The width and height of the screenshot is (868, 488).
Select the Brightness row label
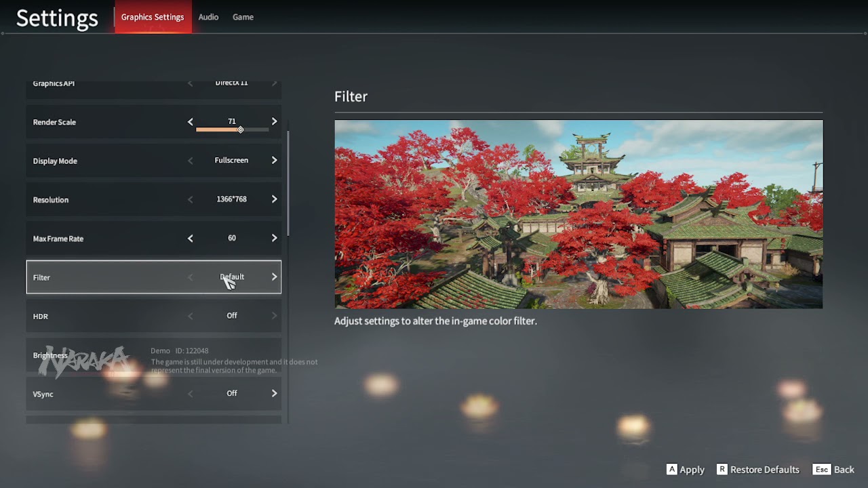pos(50,355)
